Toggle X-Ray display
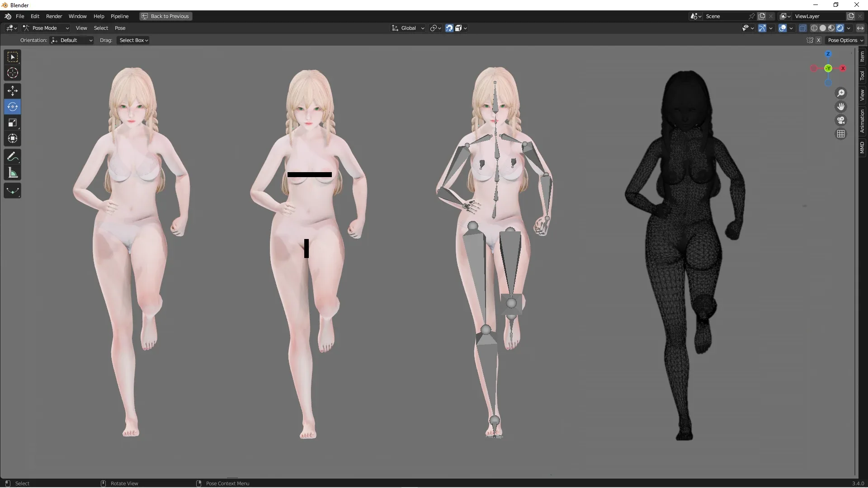 (x=803, y=28)
